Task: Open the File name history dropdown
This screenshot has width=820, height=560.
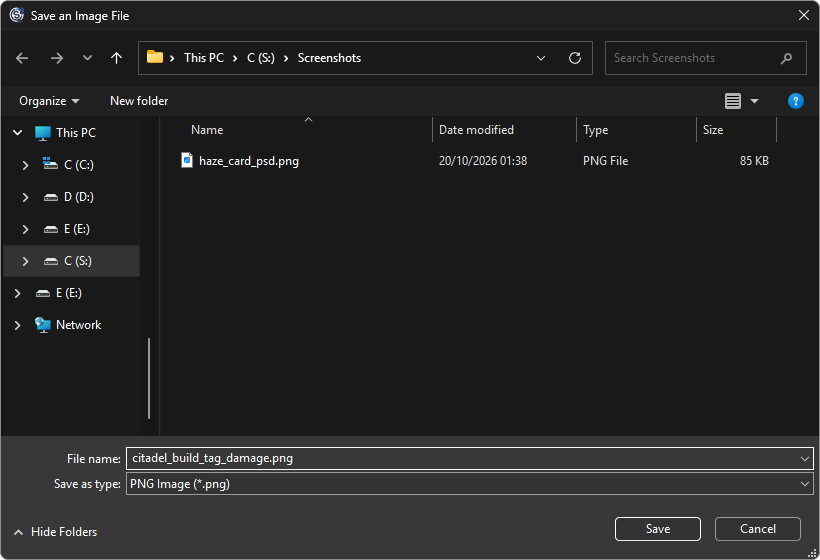Action: 804,459
